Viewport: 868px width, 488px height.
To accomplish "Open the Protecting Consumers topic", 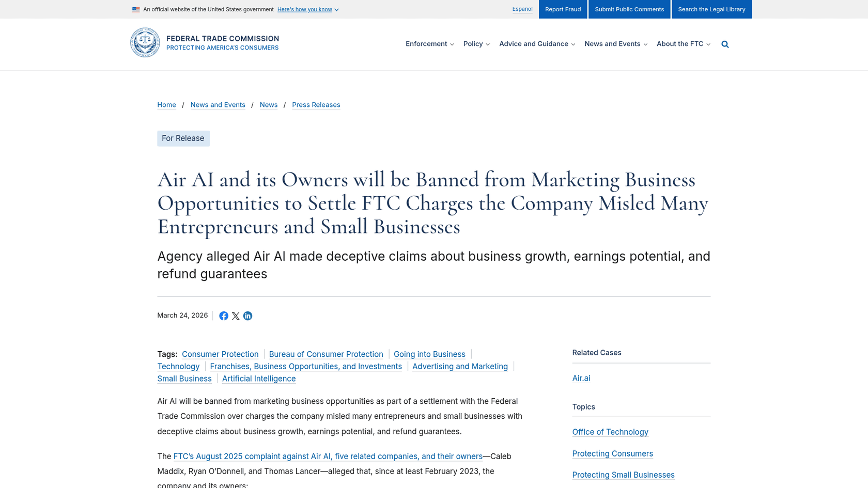I will click(613, 454).
